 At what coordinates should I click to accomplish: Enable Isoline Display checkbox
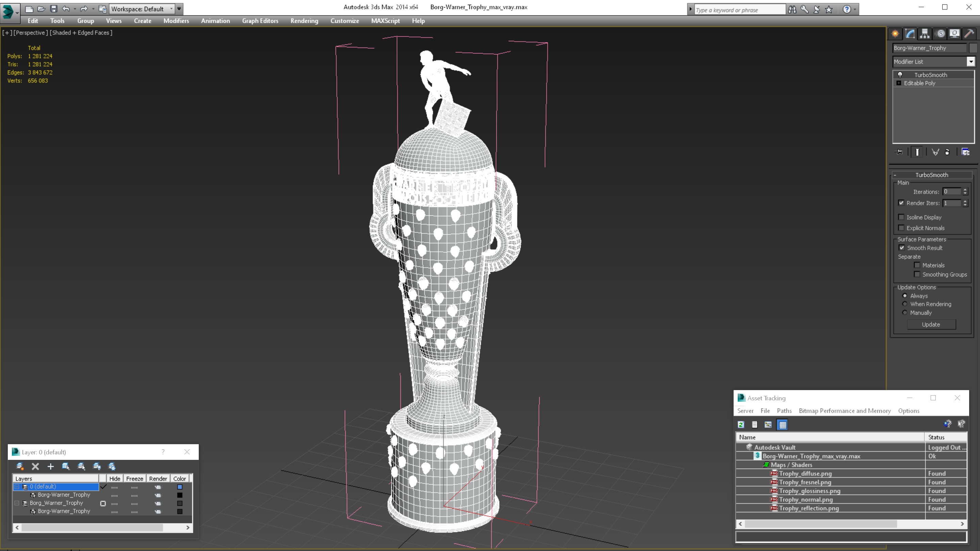pyautogui.click(x=901, y=217)
